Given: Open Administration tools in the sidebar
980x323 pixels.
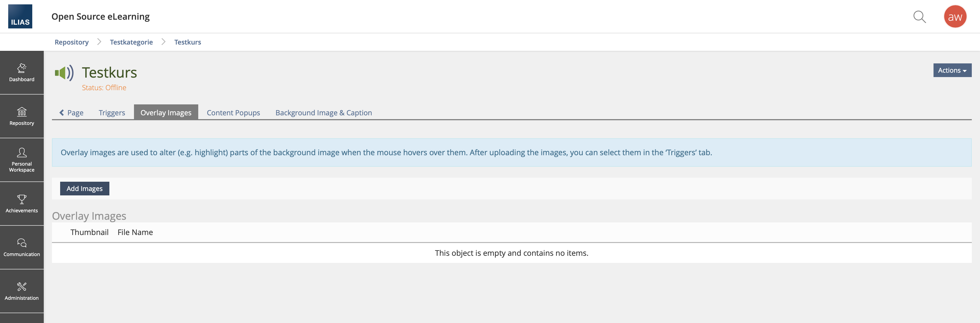Looking at the screenshot, I should pos(22,291).
